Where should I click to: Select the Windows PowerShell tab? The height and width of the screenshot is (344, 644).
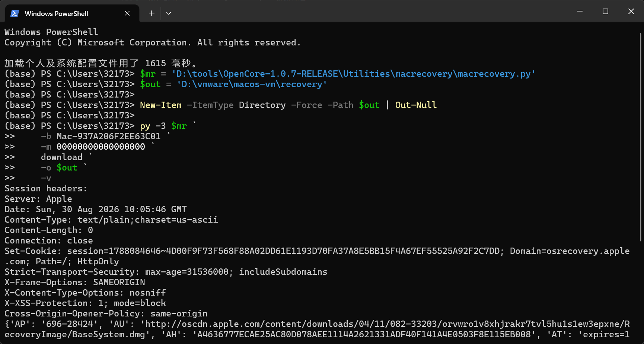coord(72,13)
